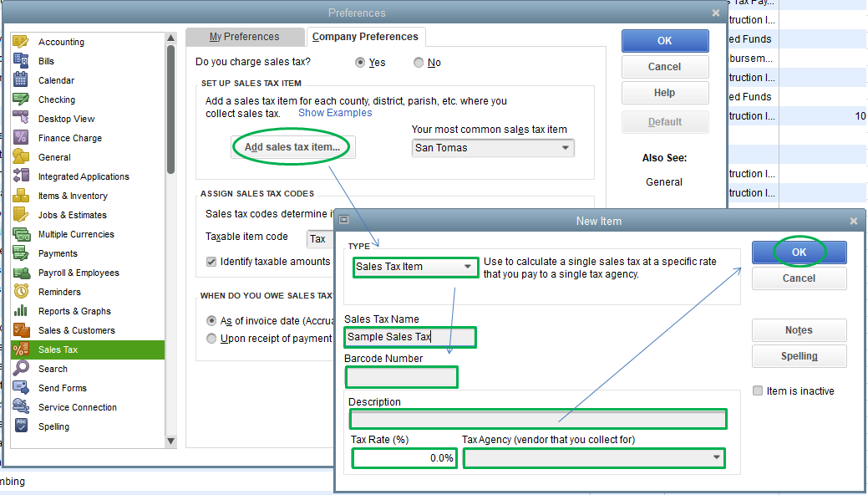868x495 pixels.
Task: Switch to Company Preferences tab
Action: pyautogui.click(x=365, y=37)
